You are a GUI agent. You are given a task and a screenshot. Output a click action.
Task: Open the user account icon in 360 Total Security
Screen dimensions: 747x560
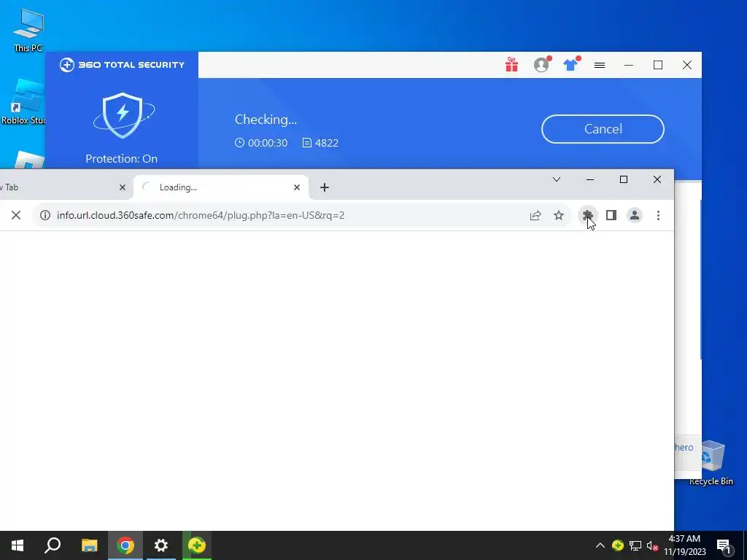pyautogui.click(x=541, y=65)
